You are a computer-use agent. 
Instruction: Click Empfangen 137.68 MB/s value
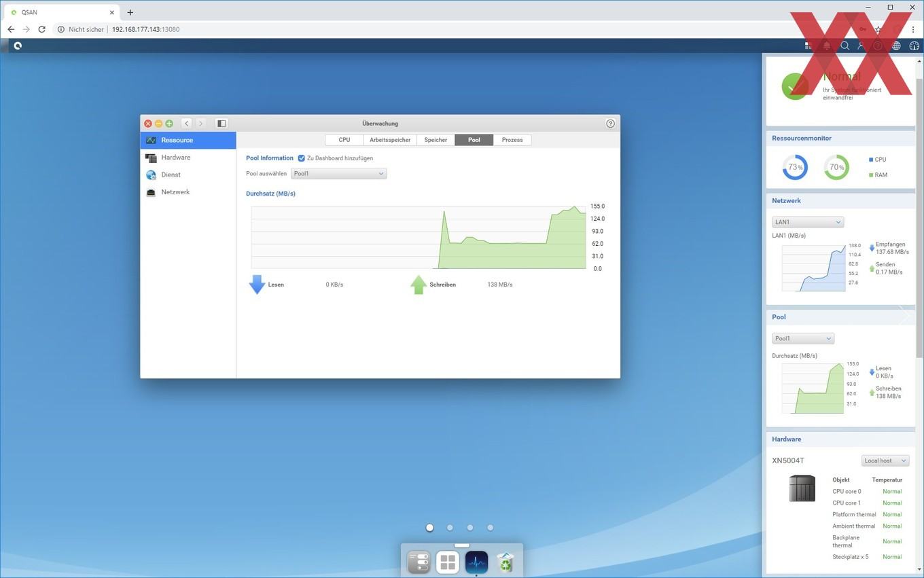[892, 252]
